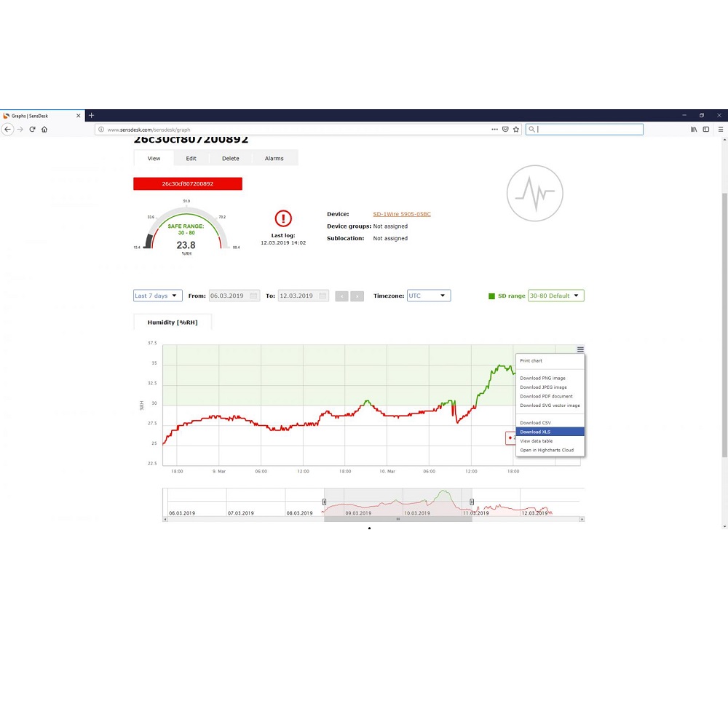Screen dimensions: 728x728
Task: Switch to the Alarms tab
Action: 274,158
